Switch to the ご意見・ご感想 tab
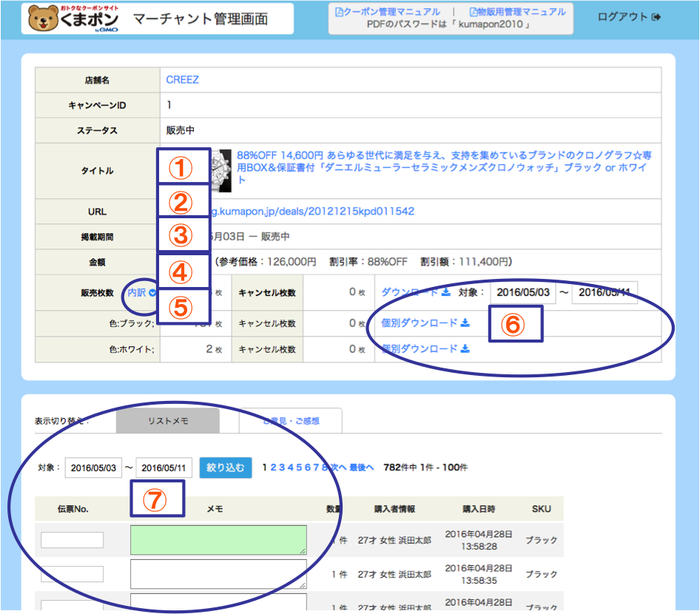Viewport: 700px width, 614px height. pyautogui.click(x=291, y=421)
